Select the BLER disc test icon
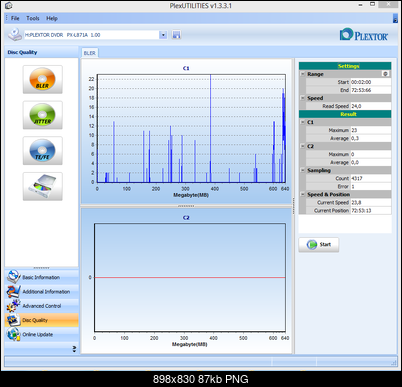402x387 pixels. 42,79
